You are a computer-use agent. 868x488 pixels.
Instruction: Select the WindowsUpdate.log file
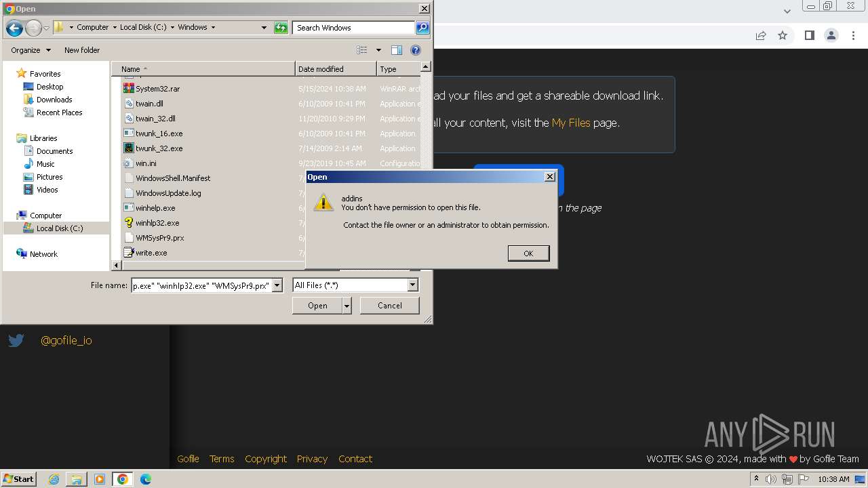[x=168, y=193]
